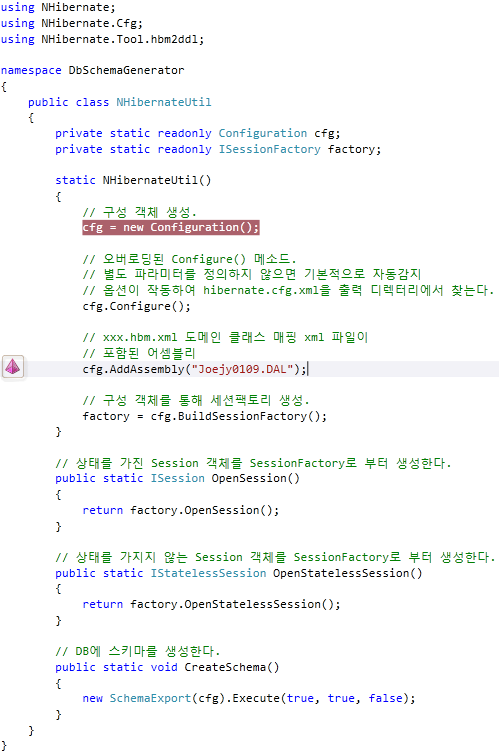
Task: Click the NHibernateUtil class name
Action: click(x=164, y=102)
